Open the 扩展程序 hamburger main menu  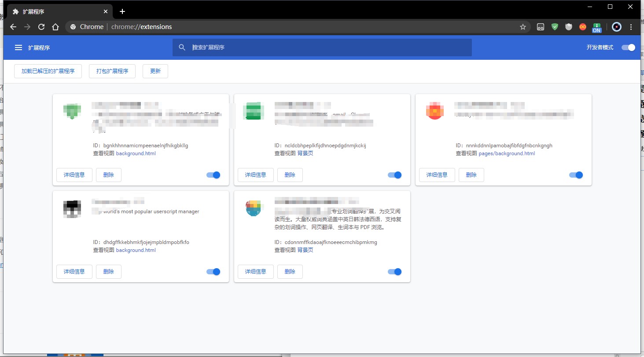pos(18,47)
